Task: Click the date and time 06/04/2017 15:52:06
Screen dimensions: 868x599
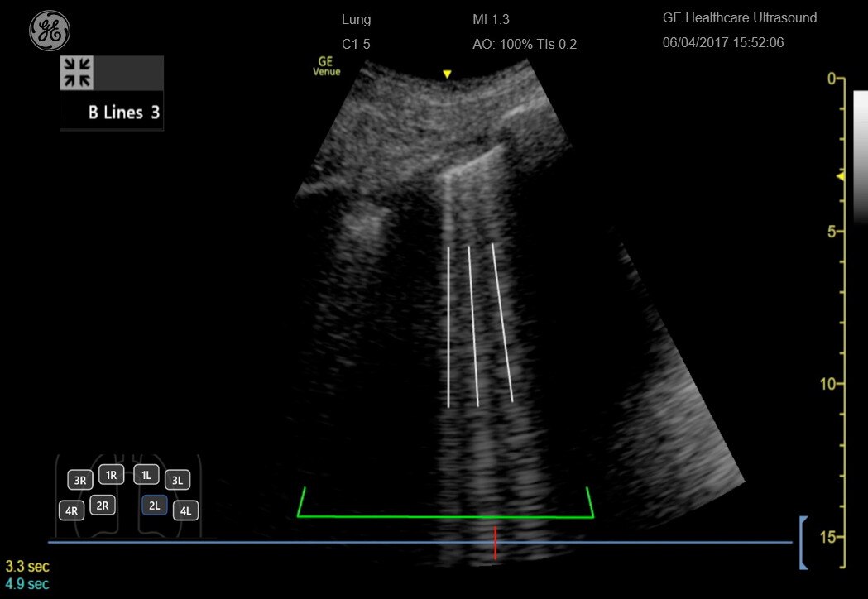Action: [723, 43]
